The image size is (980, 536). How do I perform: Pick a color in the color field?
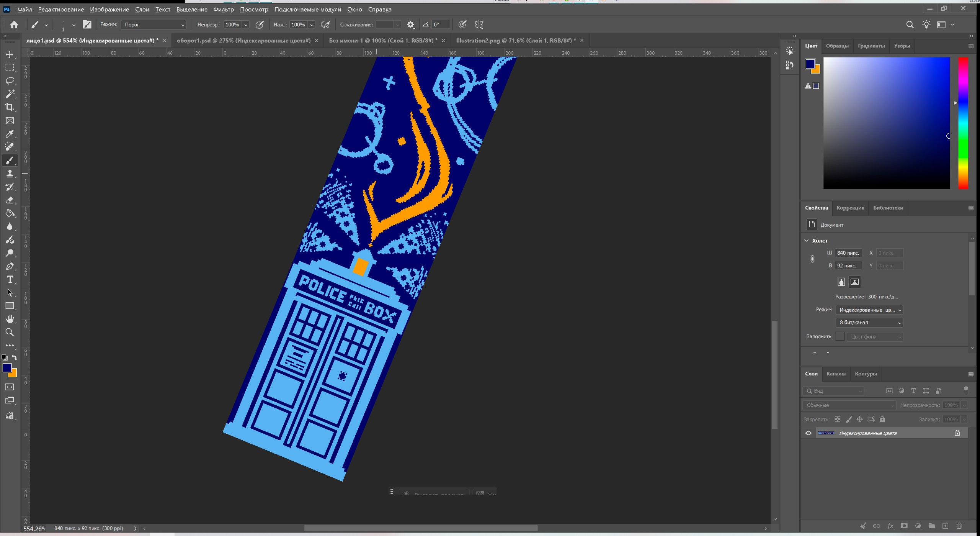pos(887,123)
